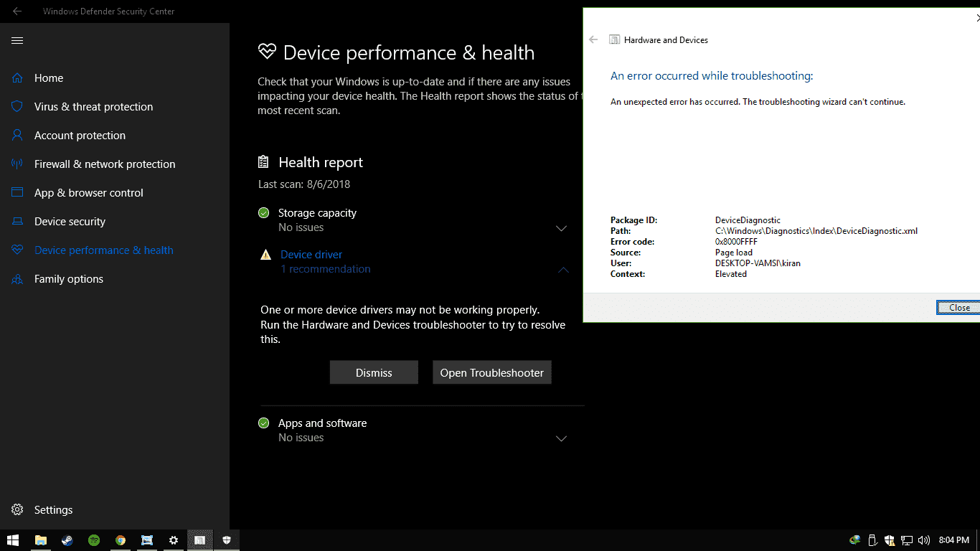
Task: Click the 'Page load' source value
Action: pyautogui.click(x=734, y=253)
